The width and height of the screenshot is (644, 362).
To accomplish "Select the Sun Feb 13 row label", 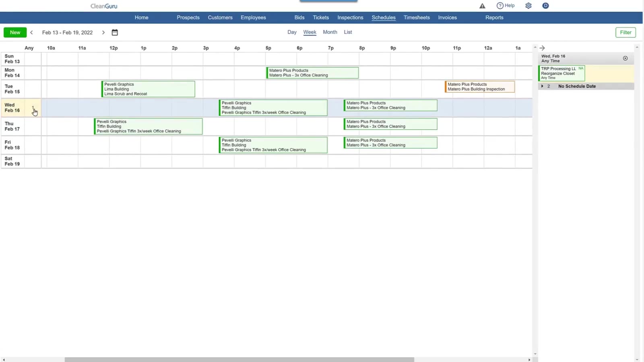I will (12, 59).
